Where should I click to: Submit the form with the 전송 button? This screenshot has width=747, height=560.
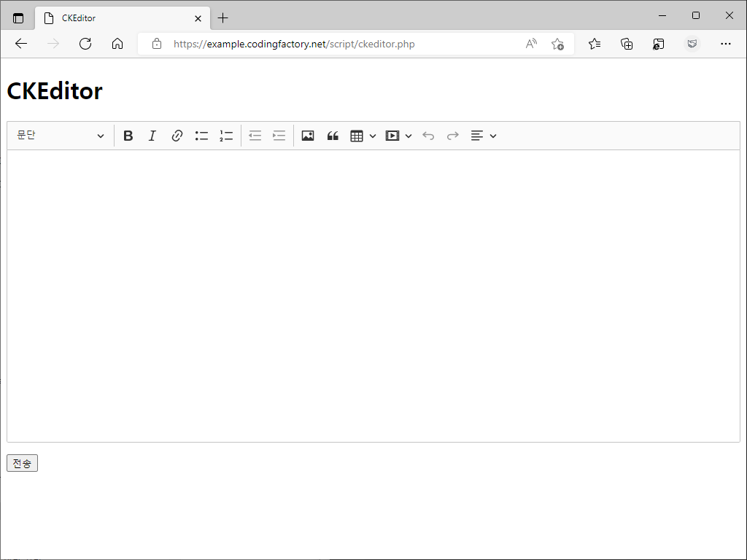coord(22,463)
